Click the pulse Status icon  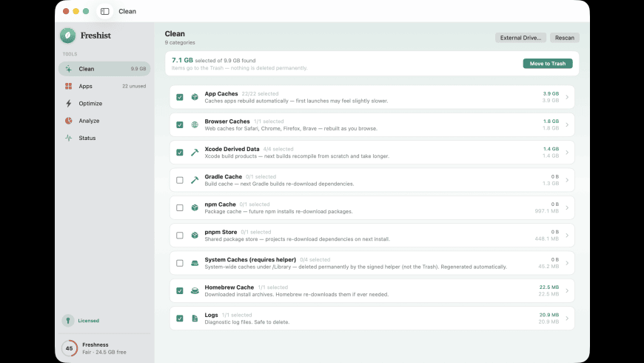pos(69,138)
